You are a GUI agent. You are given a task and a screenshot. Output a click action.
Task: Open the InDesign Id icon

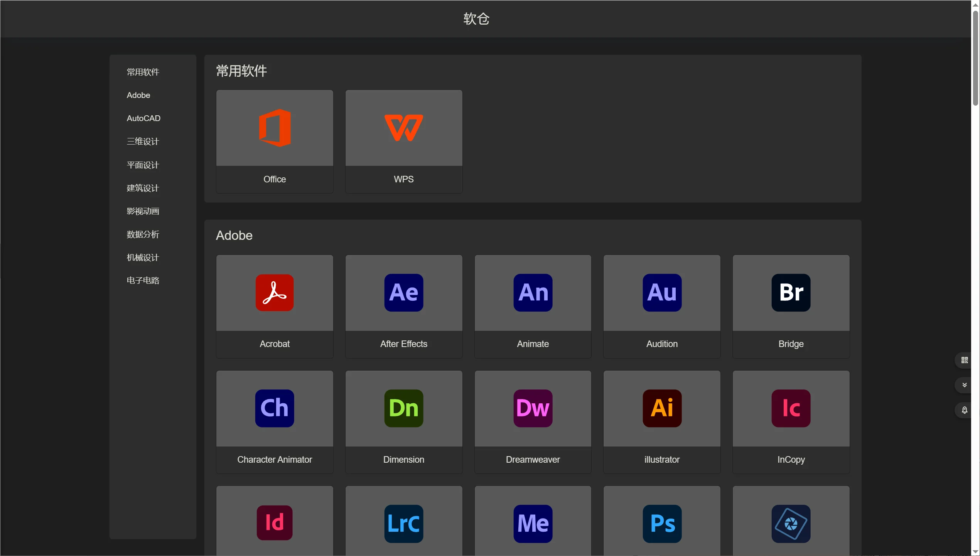tap(275, 523)
